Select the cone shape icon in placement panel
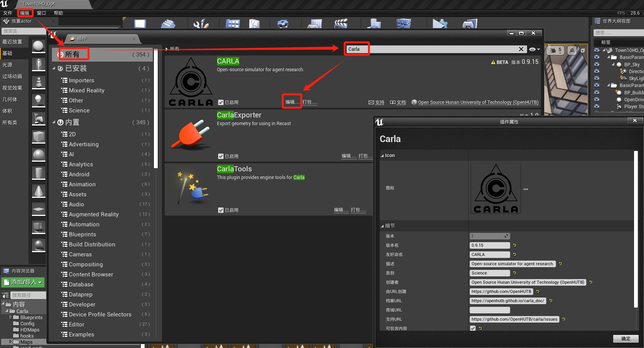The height and width of the screenshot is (348, 644). click(38, 191)
